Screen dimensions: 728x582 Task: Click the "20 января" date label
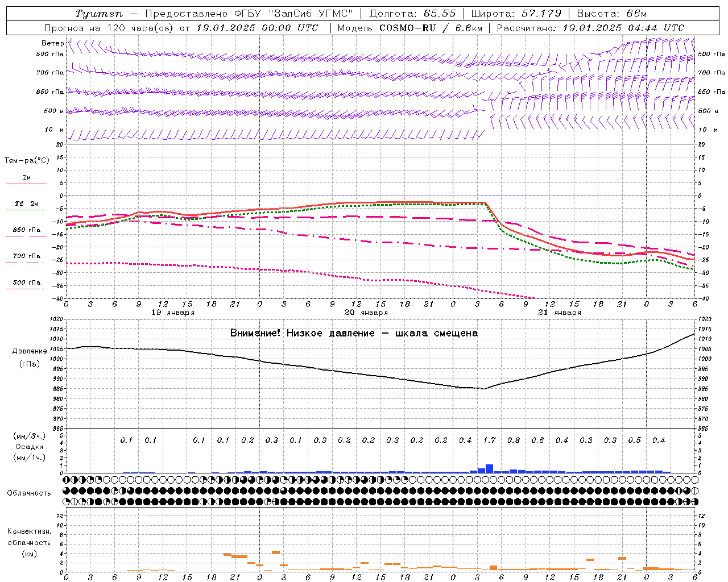[366, 313]
